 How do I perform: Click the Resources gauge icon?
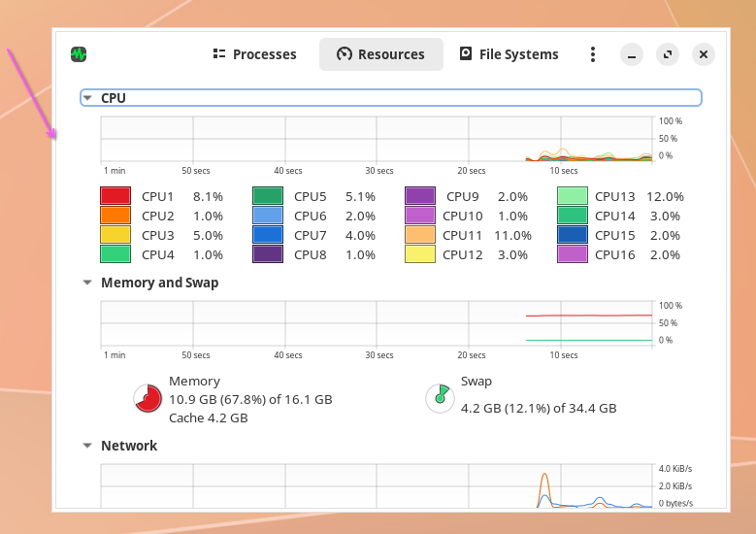[x=345, y=54]
